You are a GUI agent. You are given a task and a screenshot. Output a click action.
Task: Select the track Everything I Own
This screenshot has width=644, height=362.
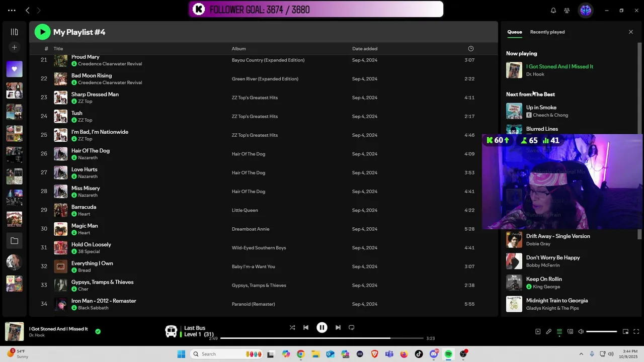tap(92, 263)
